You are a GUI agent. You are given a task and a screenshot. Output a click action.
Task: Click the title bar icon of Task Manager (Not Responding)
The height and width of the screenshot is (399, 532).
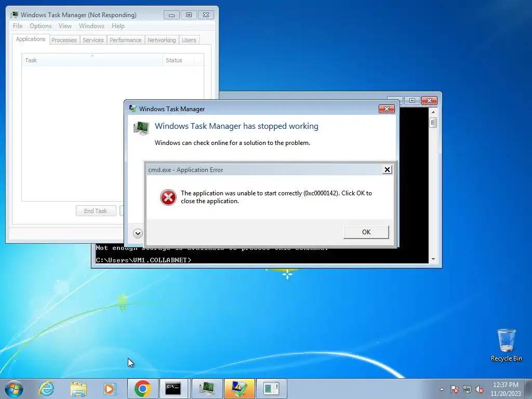pos(14,15)
